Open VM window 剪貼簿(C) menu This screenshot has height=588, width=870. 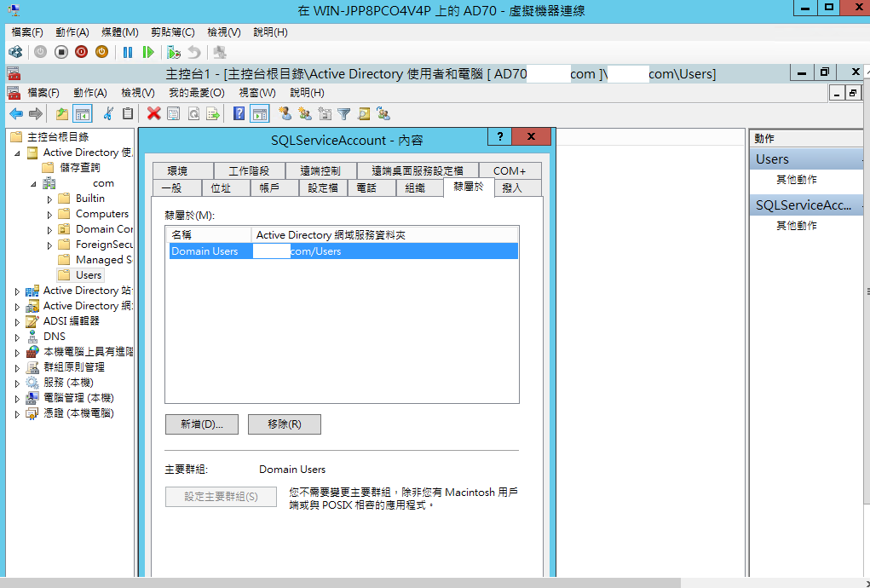[x=174, y=32]
